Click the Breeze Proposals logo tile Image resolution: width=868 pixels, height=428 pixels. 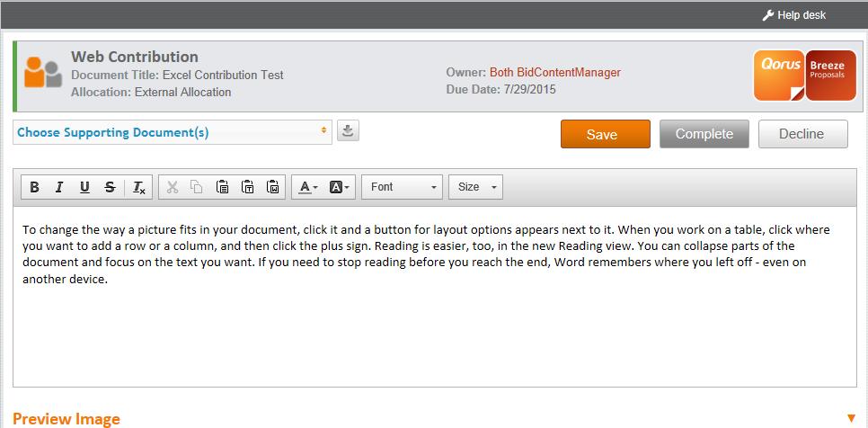(x=831, y=76)
